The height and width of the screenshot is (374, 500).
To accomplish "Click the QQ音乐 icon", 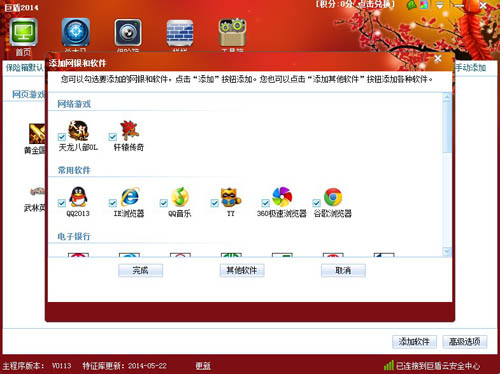I will (x=180, y=197).
